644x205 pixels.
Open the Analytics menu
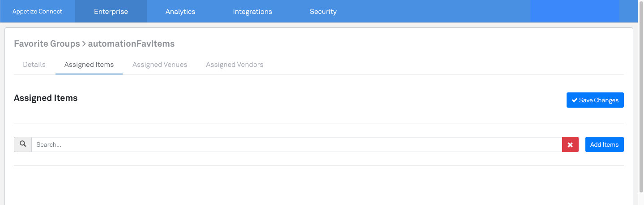click(180, 12)
